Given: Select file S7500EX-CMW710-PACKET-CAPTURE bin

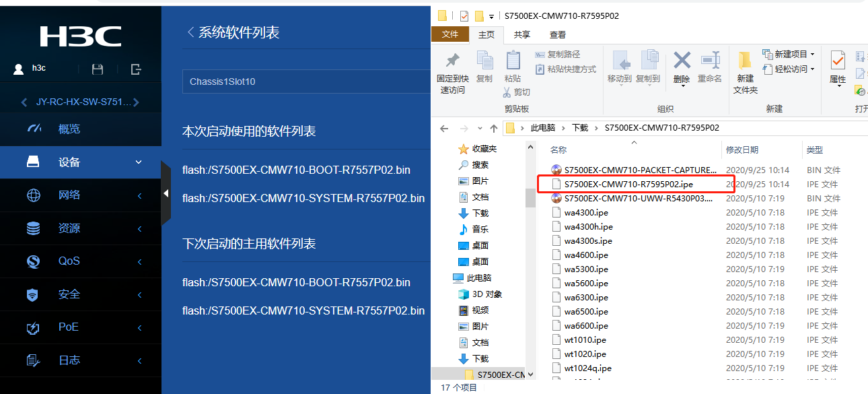Looking at the screenshot, I should point(634,170).
